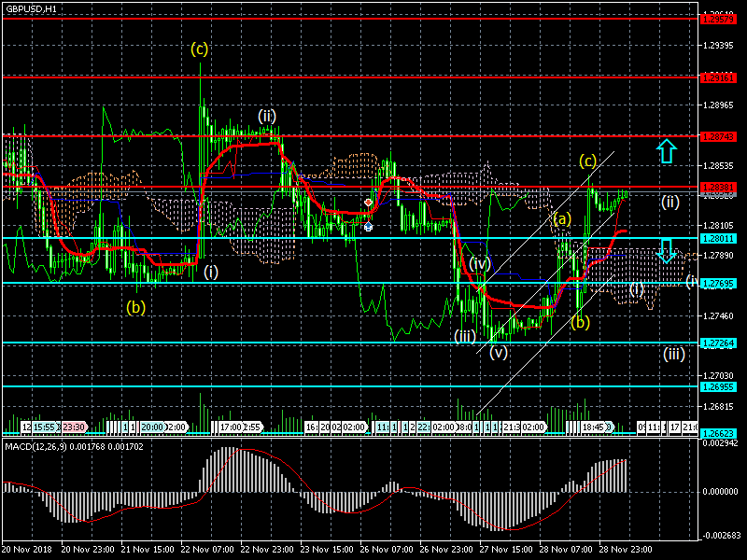747x560 pixels.
Task: Select the red sell arrow marker
Action: 369,203
